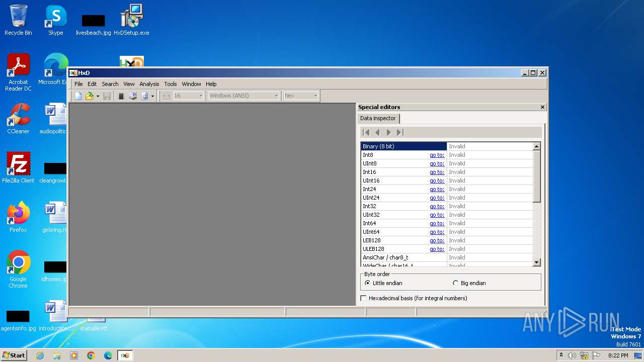This screenshot has height=362, width=644.
Task: Open Recycle Bin desktop icon
Action: coord(18,20)
